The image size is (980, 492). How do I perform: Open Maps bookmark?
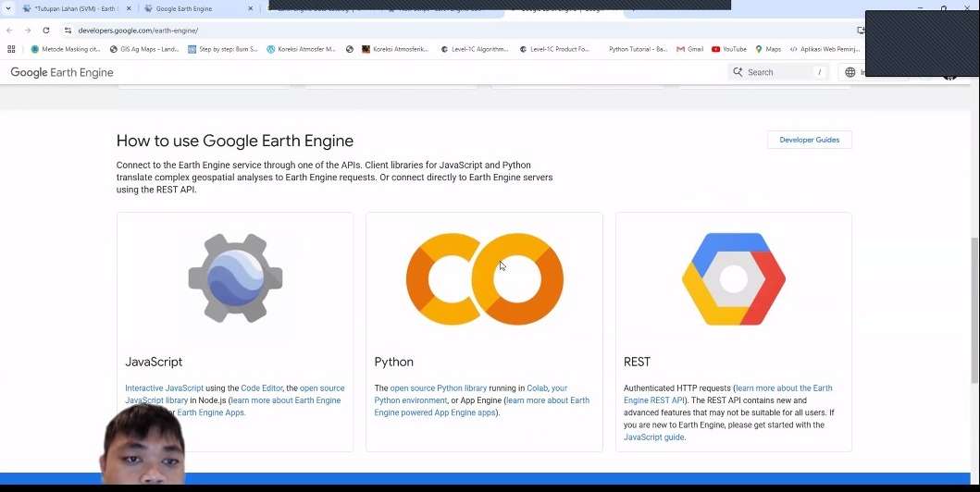point(768,49)
